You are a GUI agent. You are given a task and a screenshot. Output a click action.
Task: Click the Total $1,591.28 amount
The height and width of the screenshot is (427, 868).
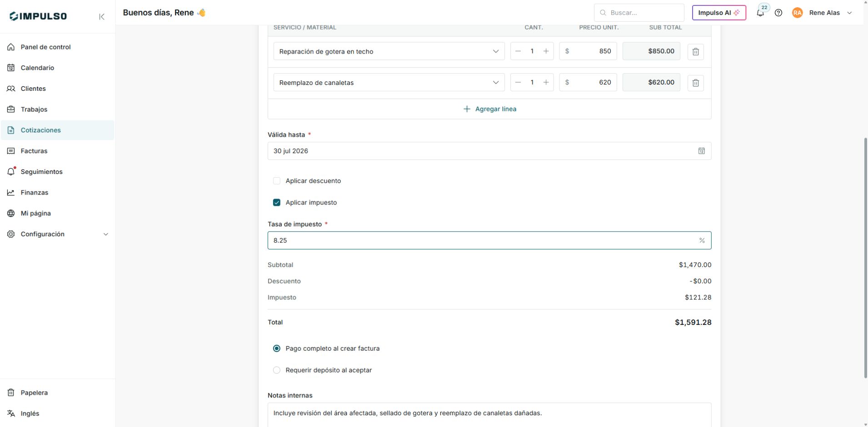click(x=693, y=323)
